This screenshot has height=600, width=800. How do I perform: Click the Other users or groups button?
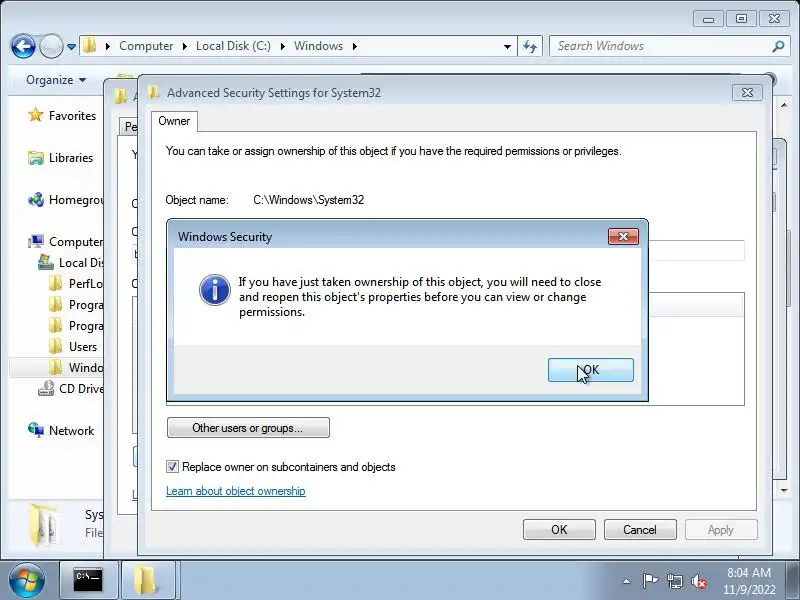[248, 428]
